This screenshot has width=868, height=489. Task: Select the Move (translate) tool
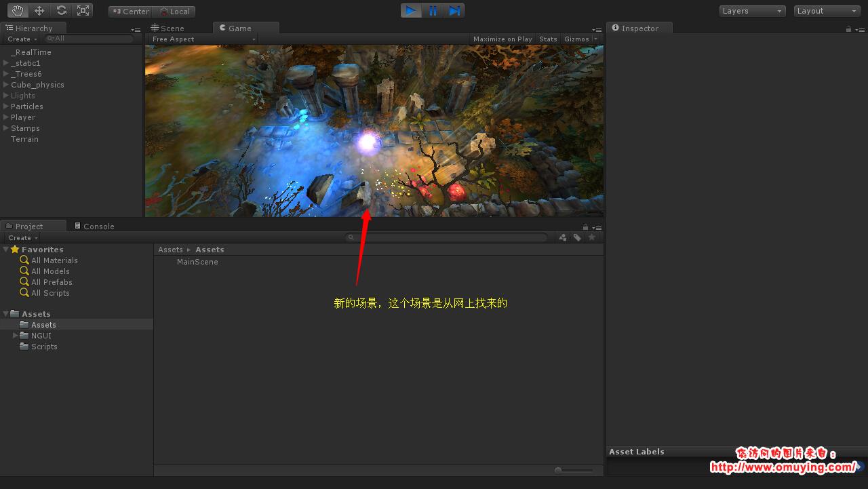coord(39,11)
